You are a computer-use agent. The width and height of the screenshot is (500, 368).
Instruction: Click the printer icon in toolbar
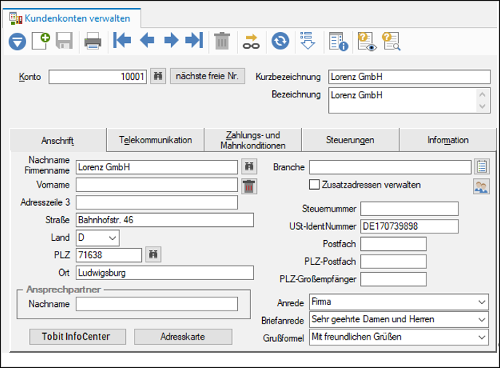93,41
